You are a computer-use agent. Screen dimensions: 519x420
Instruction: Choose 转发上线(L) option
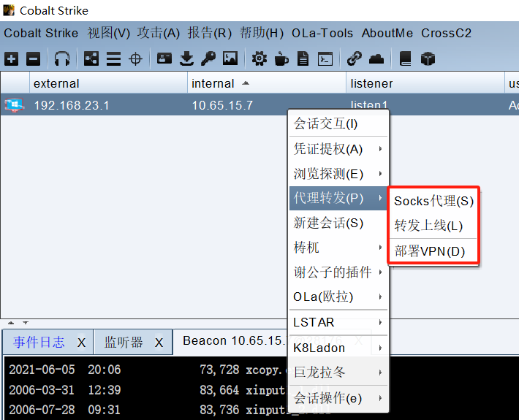433,226
